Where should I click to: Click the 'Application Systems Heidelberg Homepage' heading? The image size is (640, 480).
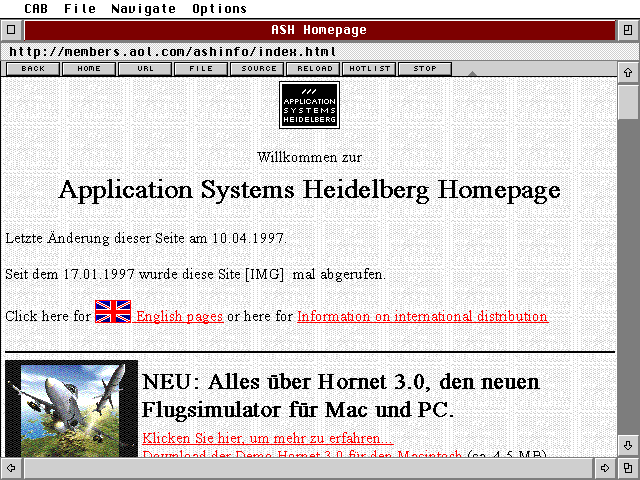(309, 190)
